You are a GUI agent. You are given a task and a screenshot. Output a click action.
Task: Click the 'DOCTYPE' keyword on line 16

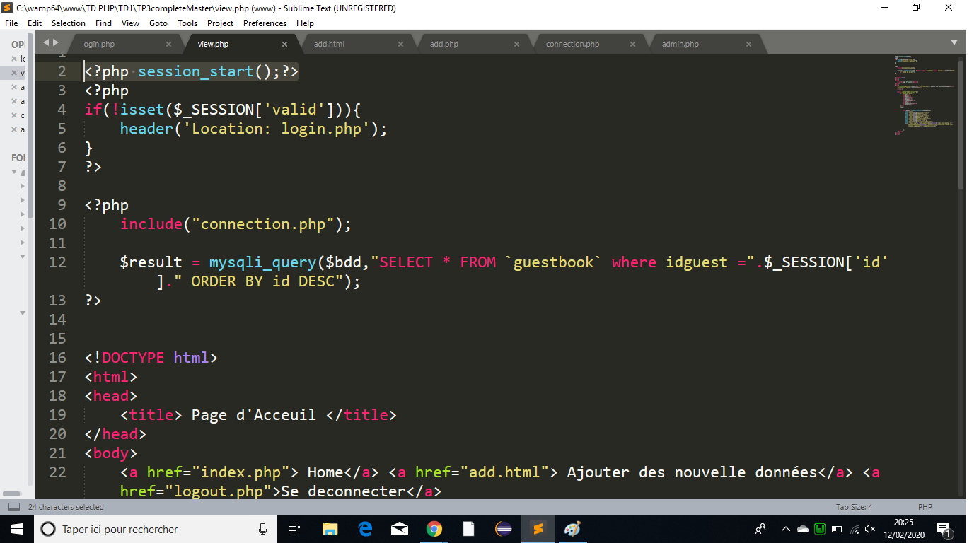coord(133,358)
